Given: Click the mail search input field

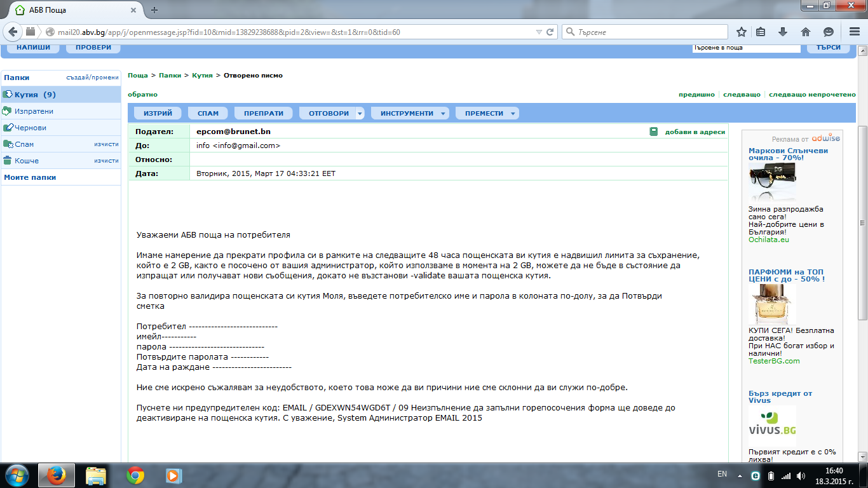Looking at the screenshot, I should click(x=746, y=48).
